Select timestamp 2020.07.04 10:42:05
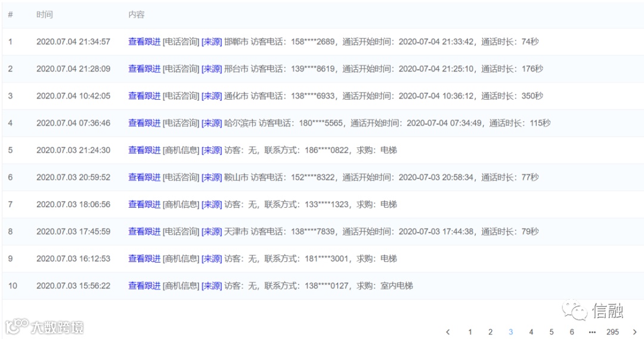This screenshot has width=644, height=339. click(x=73, y=95)
